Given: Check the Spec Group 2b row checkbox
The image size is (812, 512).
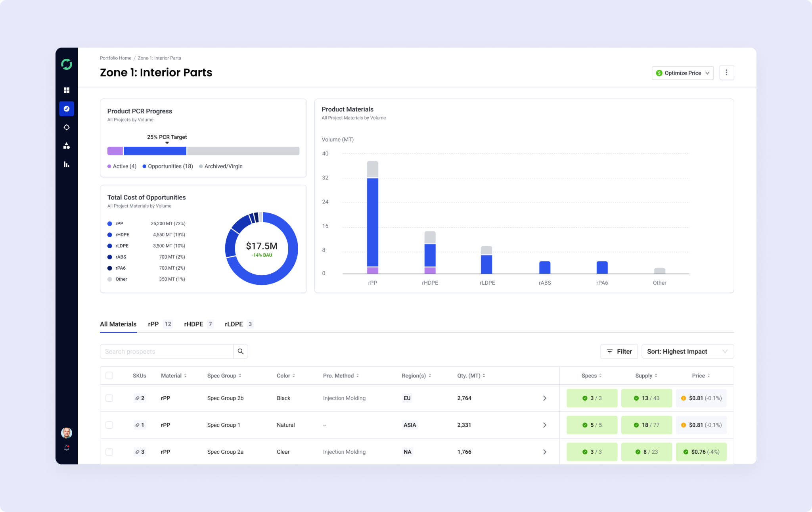Looking at the screenshot, I should point(109,398).
